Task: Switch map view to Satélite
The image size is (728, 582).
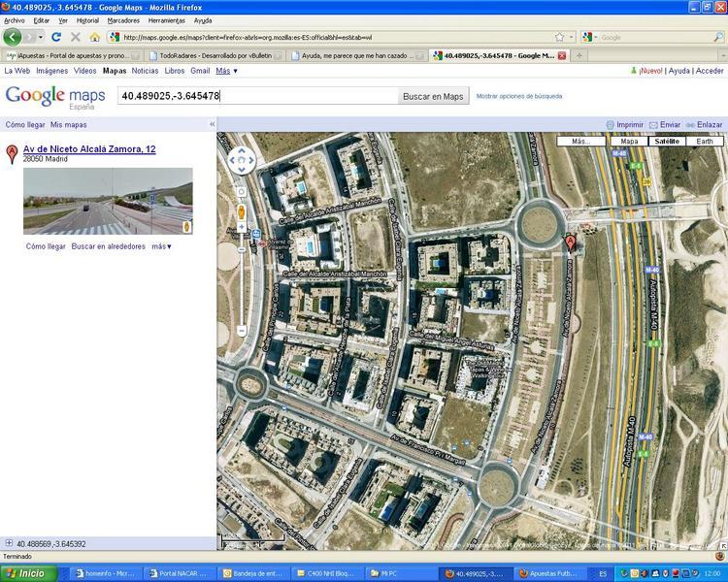Action: coord(667,141)
